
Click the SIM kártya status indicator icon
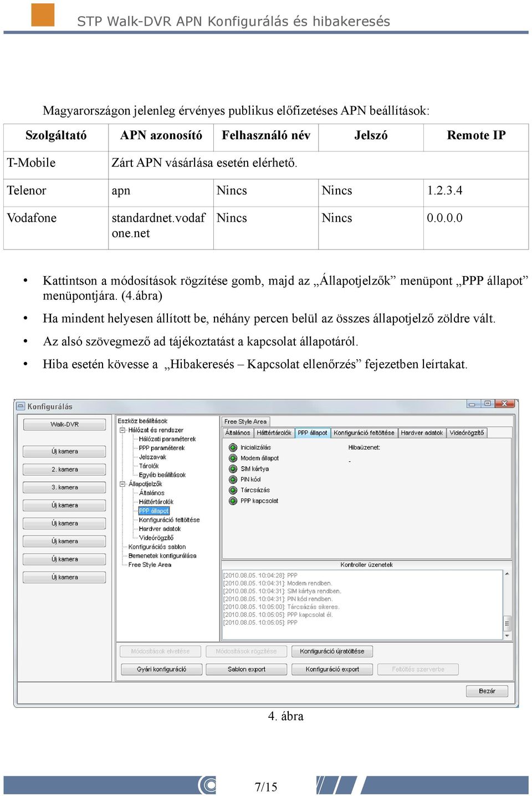pyautogui.click(x=233, y=469)
